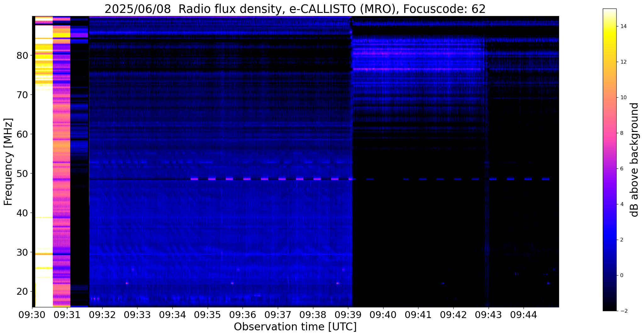Click the 09:33 time tick label
The width and height of the screenshot is (644, 336).
[137, 315]
